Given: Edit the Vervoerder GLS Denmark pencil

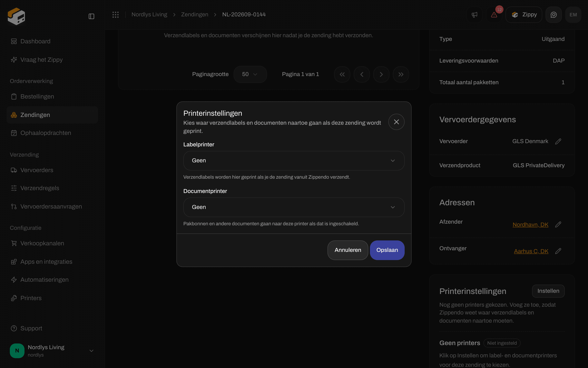Looking at the screenshot, I should [558, 141].
